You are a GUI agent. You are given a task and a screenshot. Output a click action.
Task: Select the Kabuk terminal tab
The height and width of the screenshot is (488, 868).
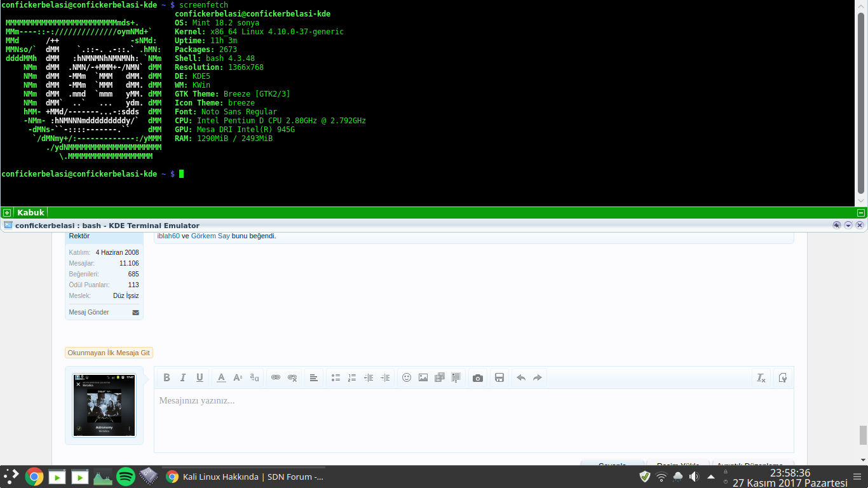point(30,213)
